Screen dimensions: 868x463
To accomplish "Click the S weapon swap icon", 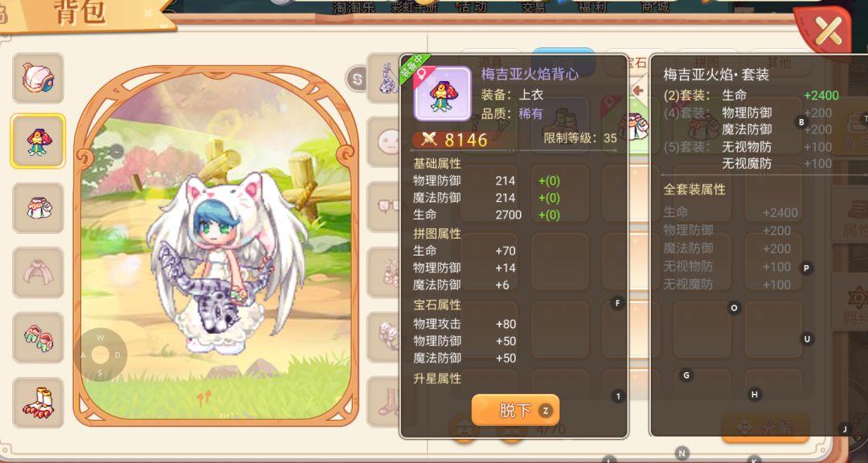I will (357, 79).
